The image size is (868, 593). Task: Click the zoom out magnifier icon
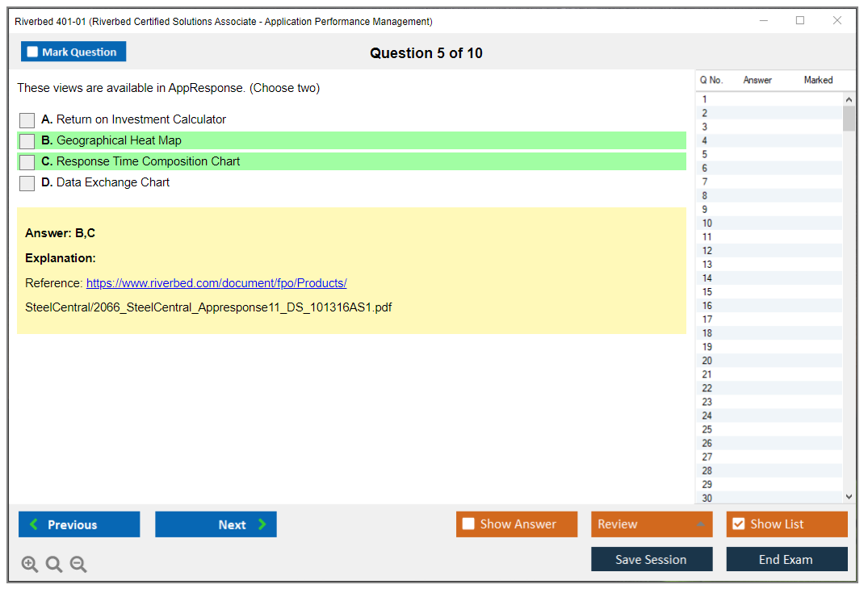click(78, 564)
